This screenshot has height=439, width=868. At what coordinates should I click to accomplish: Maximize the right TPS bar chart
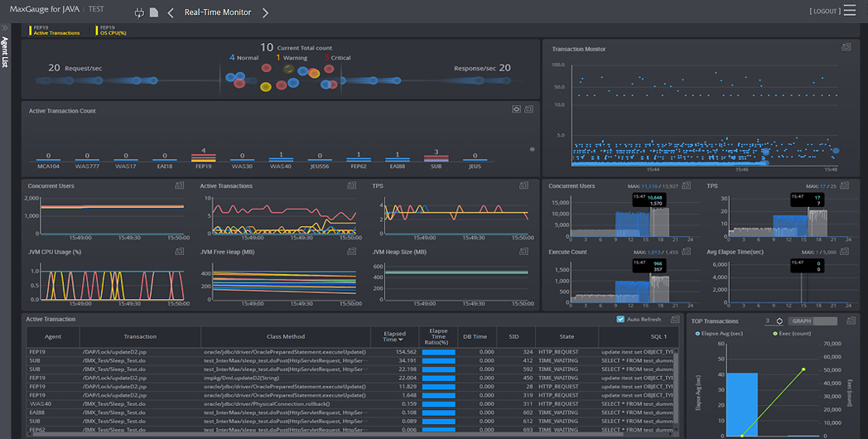tap(844, 186)
